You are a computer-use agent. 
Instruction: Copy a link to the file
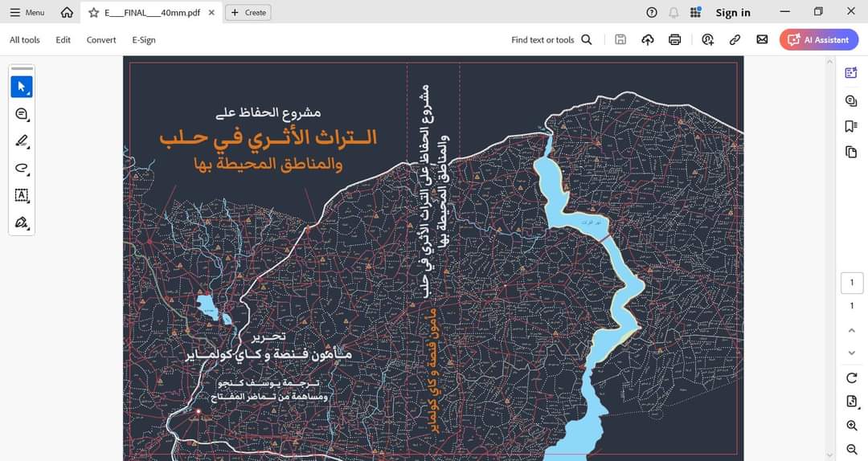pyautogui.click(x=735, y=39)
